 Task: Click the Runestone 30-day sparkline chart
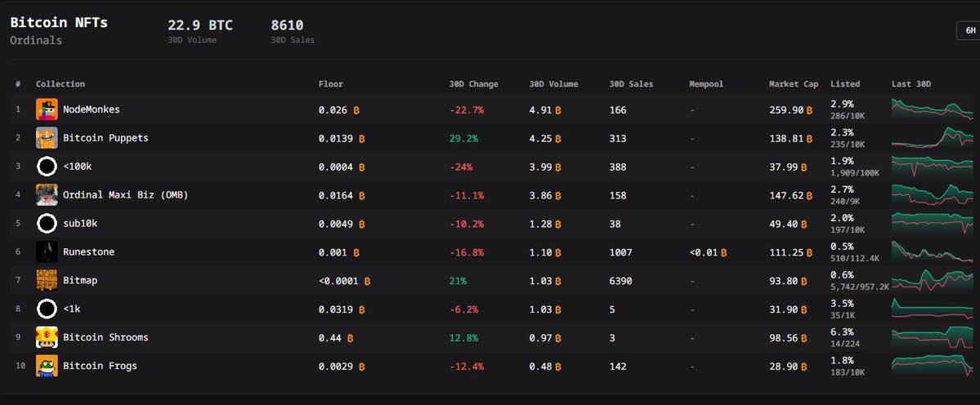pos(932,252)
